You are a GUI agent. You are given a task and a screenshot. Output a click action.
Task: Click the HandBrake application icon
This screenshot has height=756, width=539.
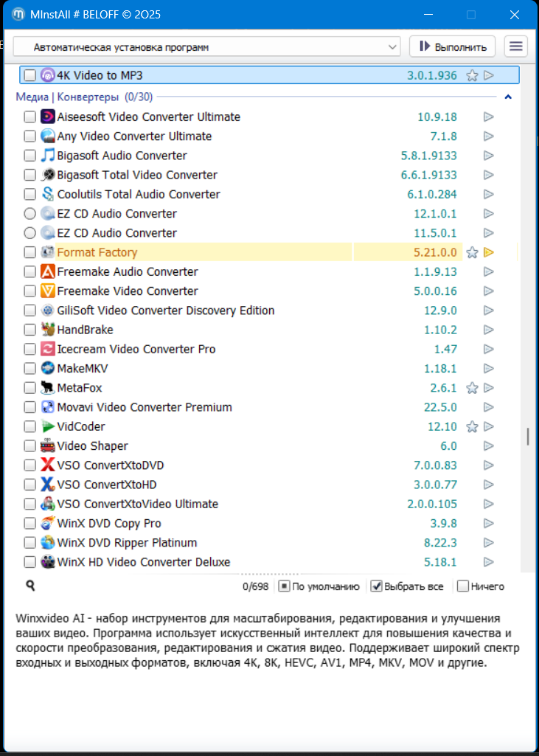(48, 330)
